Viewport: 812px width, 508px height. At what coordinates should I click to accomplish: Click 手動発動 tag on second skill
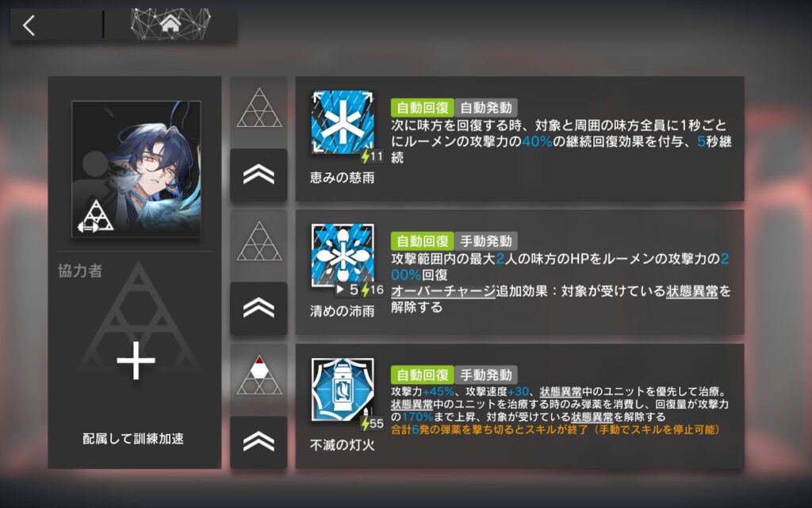pos(486,241)
